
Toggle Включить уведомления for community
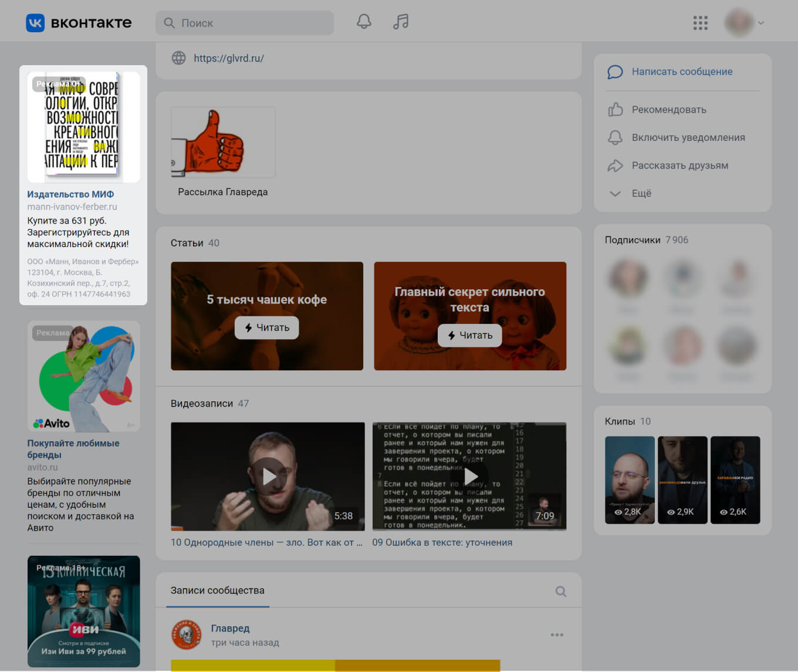[x=688, y=137]
